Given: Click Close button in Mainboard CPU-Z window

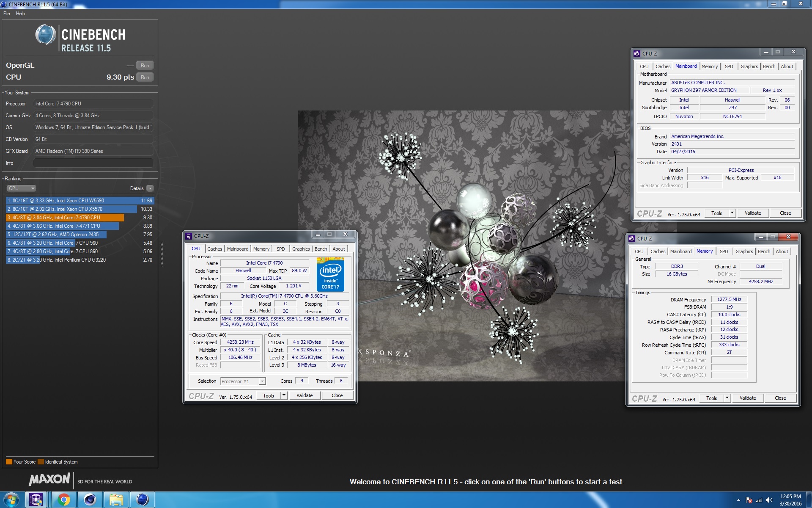Looking at the screenshot, I should click(785, 213).
